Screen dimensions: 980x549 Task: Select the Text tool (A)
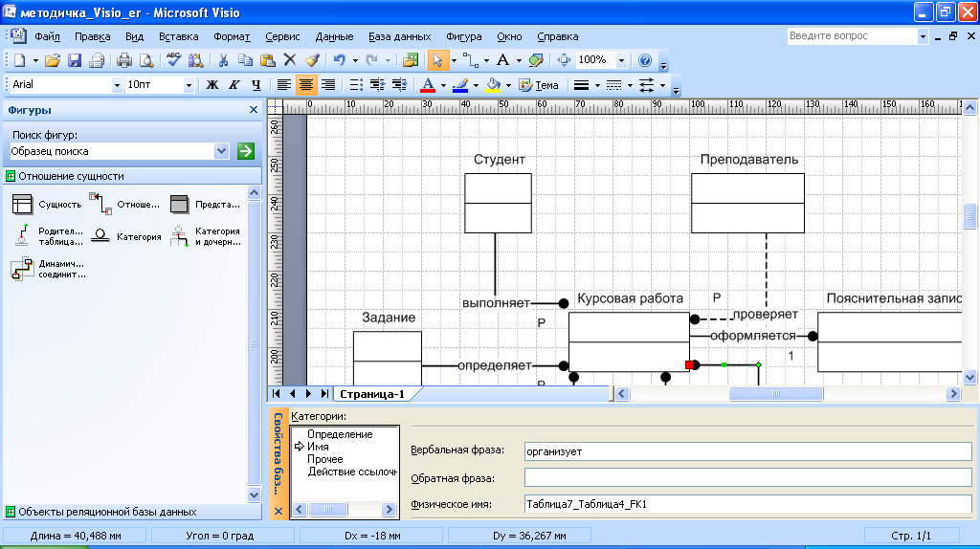pyautogui.click(x=502, y=60)
